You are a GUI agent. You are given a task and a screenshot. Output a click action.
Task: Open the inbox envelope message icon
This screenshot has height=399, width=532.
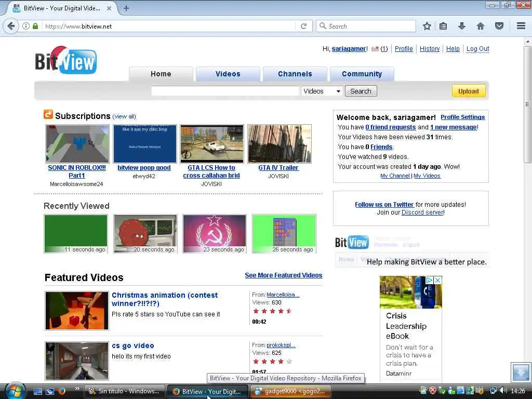375,49
